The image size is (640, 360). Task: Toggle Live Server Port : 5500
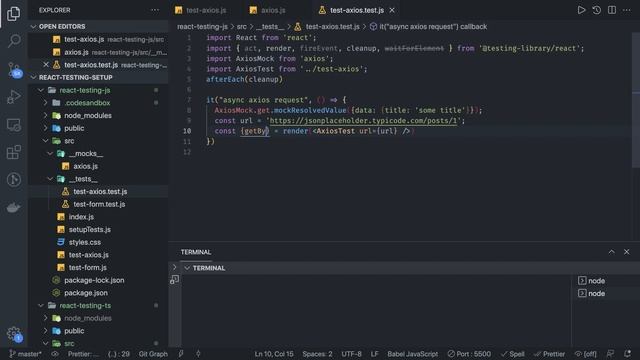469,354
